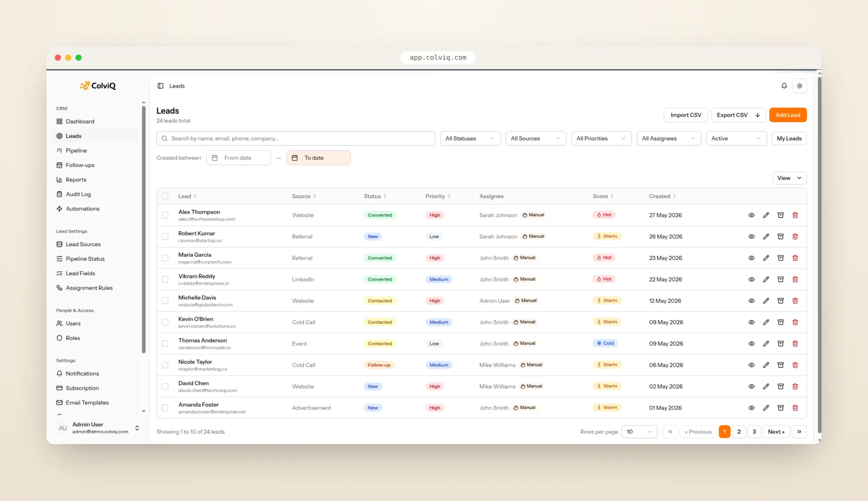The image size is (868, 501).
Task: Archive the Nicole Taylor lead
Action: pos(780,365)
